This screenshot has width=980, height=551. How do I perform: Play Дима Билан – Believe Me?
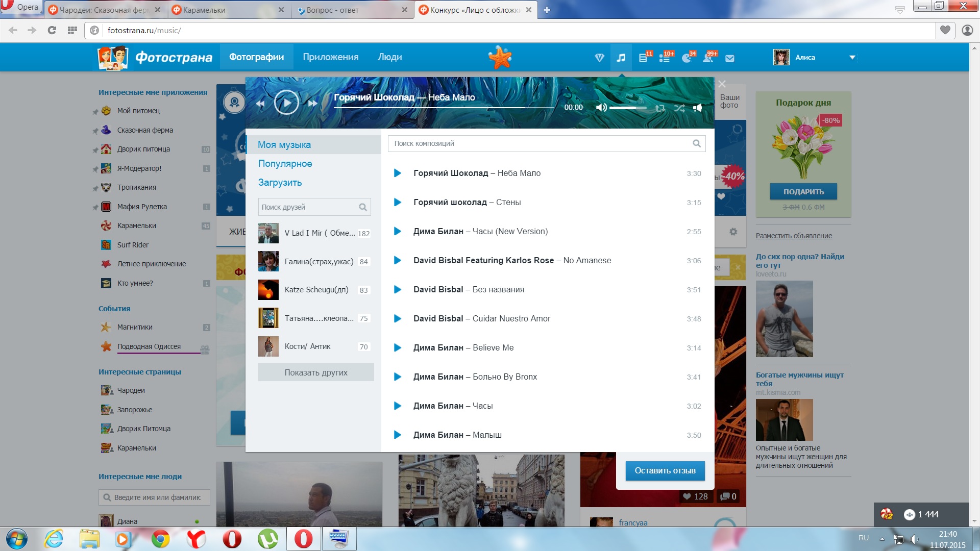click(398, 348)
